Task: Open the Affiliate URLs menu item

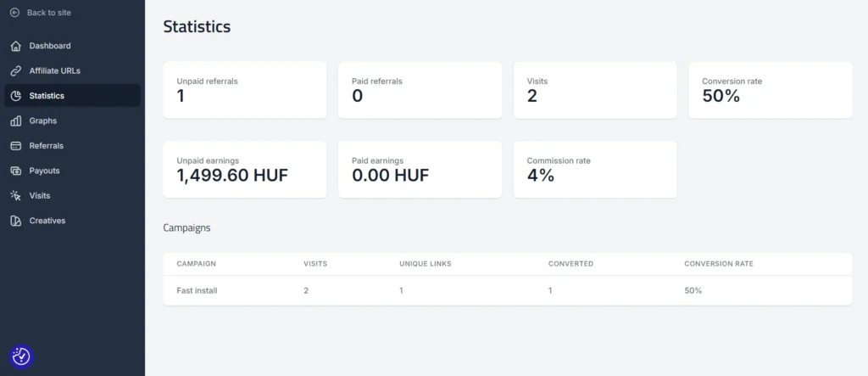Action: pyautogui.click(x=54, y=71)
